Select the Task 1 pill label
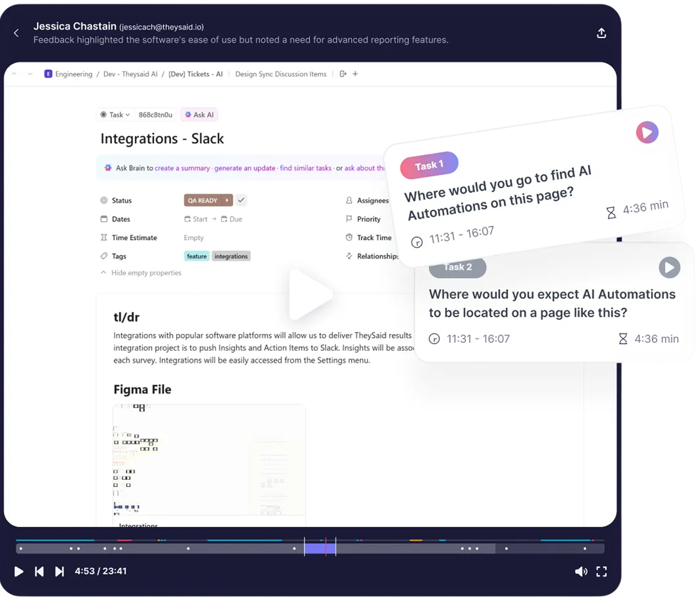This screenshot has height=603, width=700. coord(429,166)
